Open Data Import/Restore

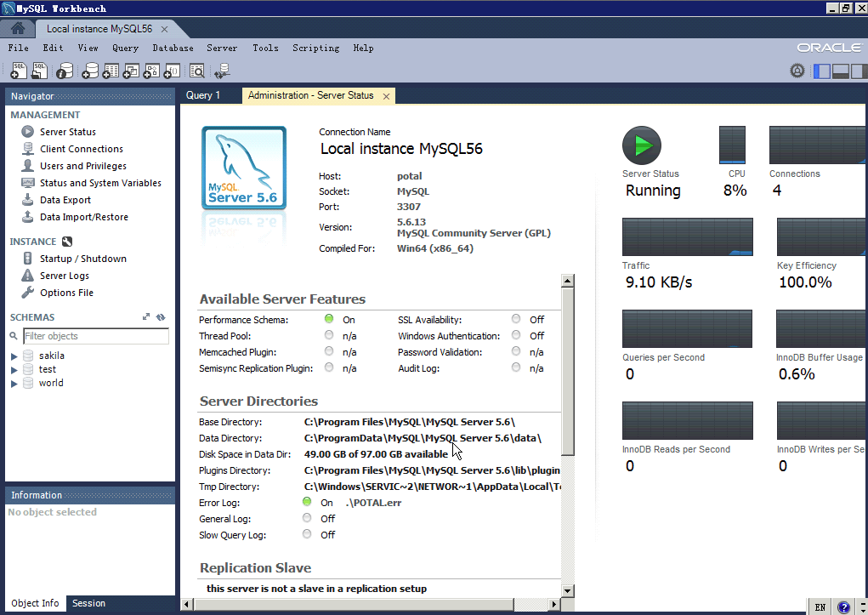click(83, 217)
